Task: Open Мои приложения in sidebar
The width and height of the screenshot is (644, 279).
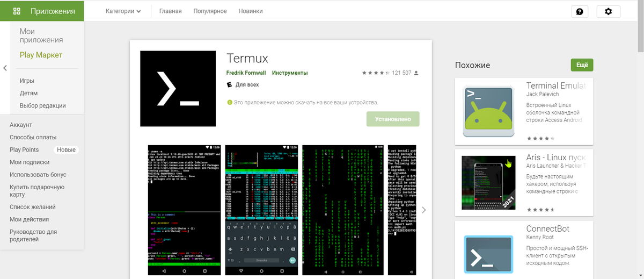Action: pos(41,35)
